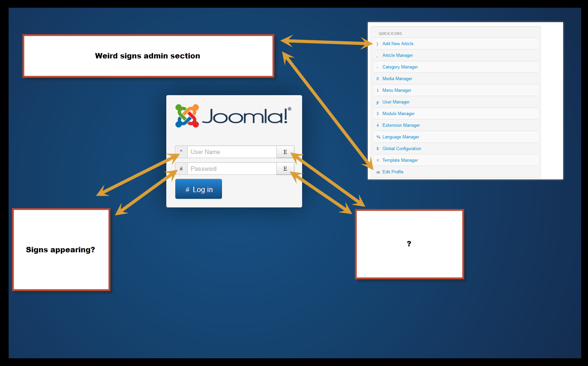Open Edit Profile in Quick Icons
This screenshot has width=588, height=366.
(x=393, y=172)
